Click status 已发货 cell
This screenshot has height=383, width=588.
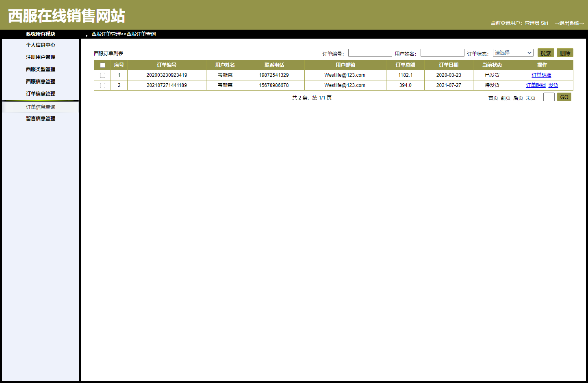pyautogui.click(x=492, y=75)
